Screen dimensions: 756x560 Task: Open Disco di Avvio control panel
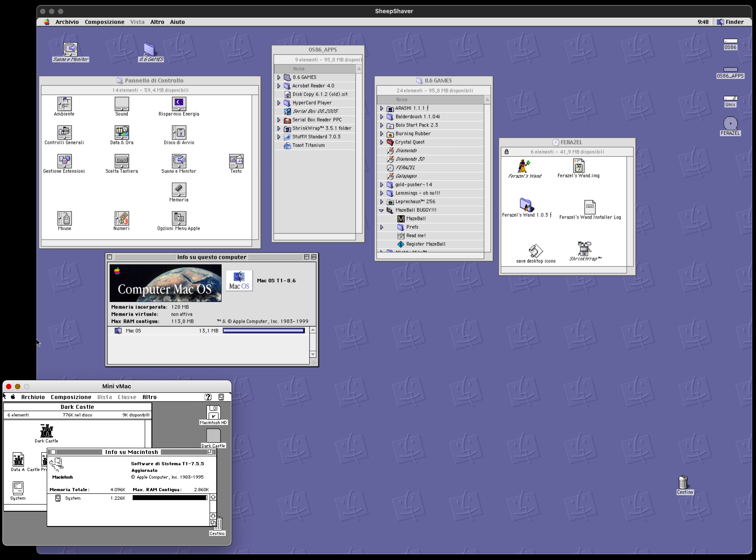point(179,132)
